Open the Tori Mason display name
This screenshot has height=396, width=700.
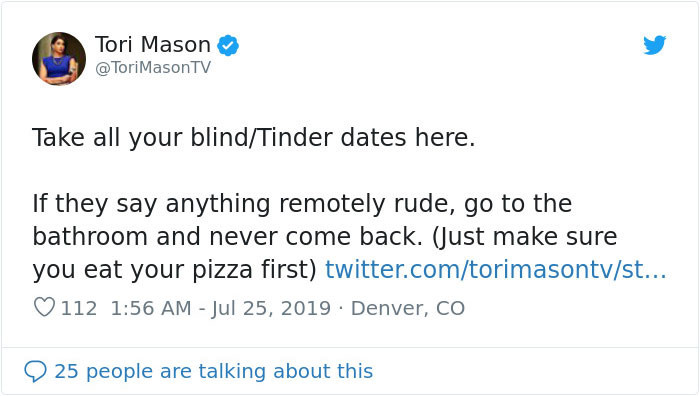click(x=153, y=45)
